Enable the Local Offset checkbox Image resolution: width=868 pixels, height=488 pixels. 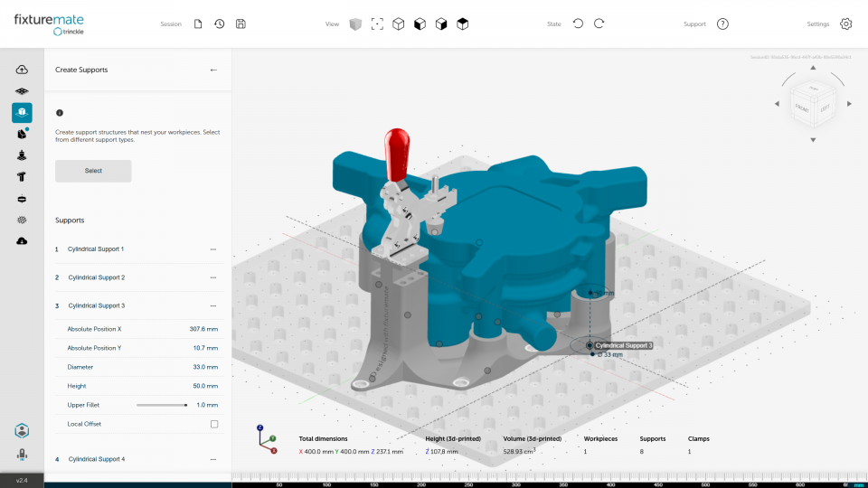214,424
